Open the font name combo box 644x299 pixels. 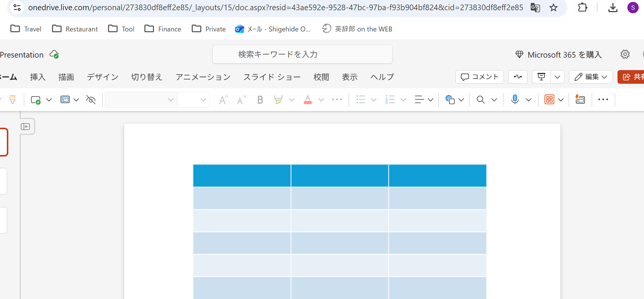click(x=141, y=100)
